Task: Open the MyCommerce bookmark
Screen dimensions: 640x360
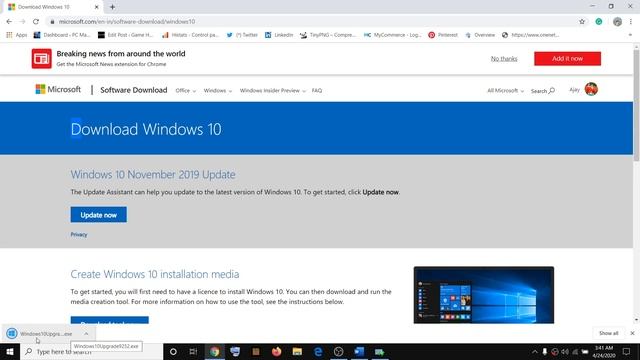Action: [x=392, y=35]
